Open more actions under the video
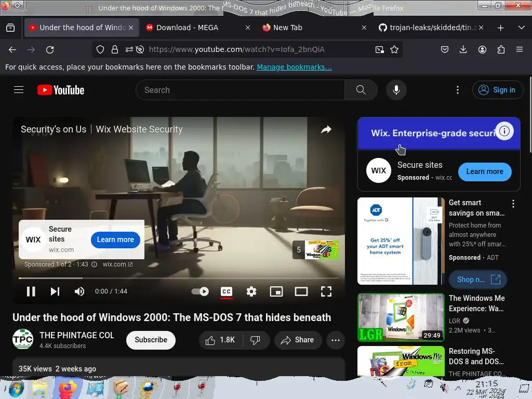Image resolution: width=532 pixels, height=399 pixels. click(x=336, y=340)
